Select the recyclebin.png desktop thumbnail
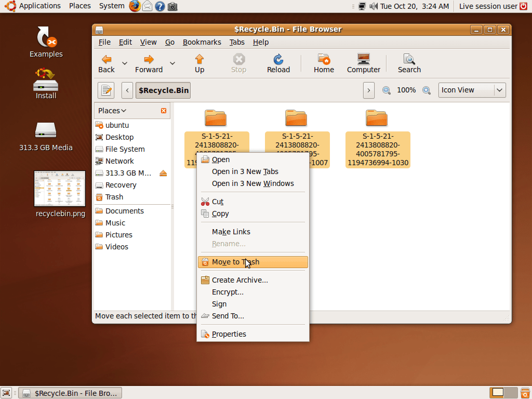The width and height of the screenshot is (532, 399). click(x=60, y=189)
